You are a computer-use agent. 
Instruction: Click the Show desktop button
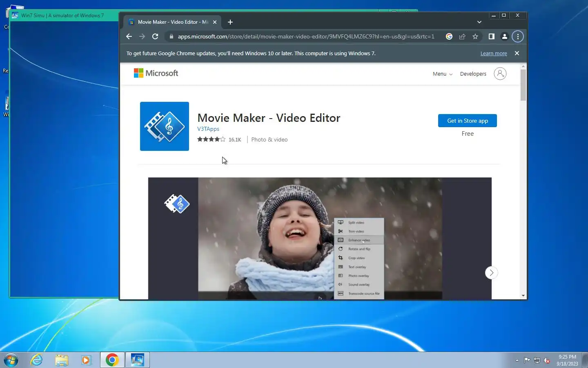[x=585, y=360]
